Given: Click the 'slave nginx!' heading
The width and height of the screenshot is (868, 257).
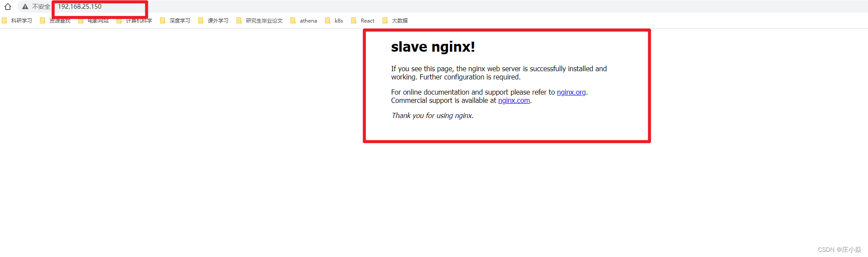Looking at the screenshot, I should click(433, 46).
